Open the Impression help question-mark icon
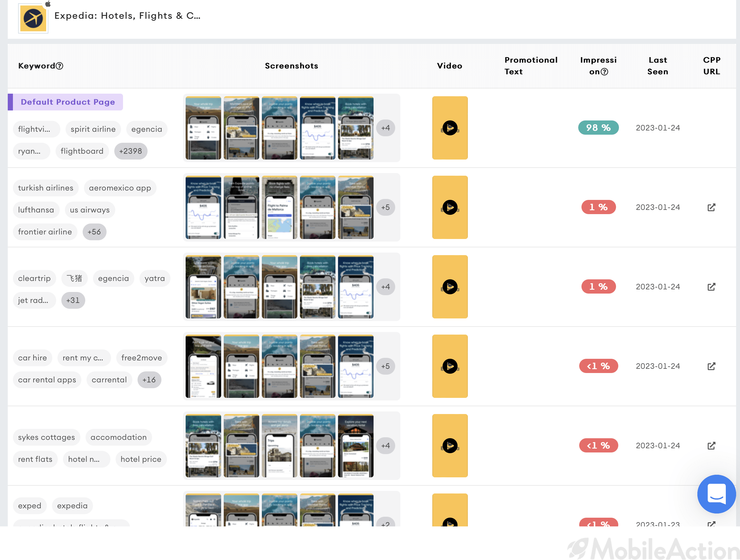 (604, 72)
